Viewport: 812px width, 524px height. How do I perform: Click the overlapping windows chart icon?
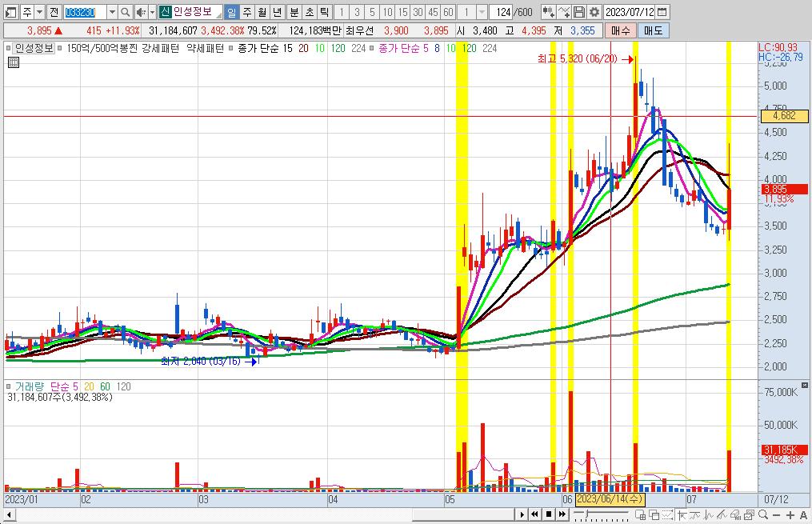click(654, 514)
